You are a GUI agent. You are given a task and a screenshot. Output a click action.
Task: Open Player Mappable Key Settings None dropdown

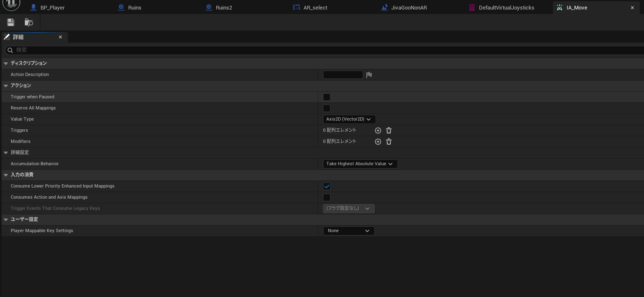pos(349,231)
